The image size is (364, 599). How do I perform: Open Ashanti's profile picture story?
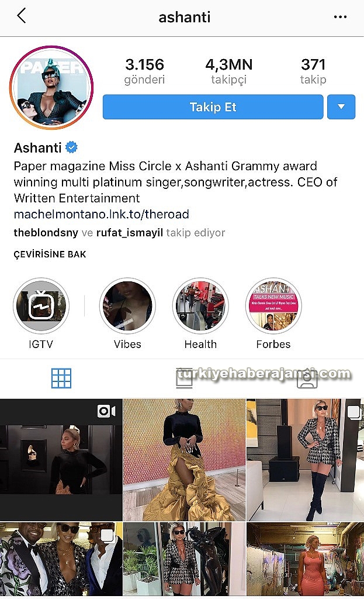point(51,88)
